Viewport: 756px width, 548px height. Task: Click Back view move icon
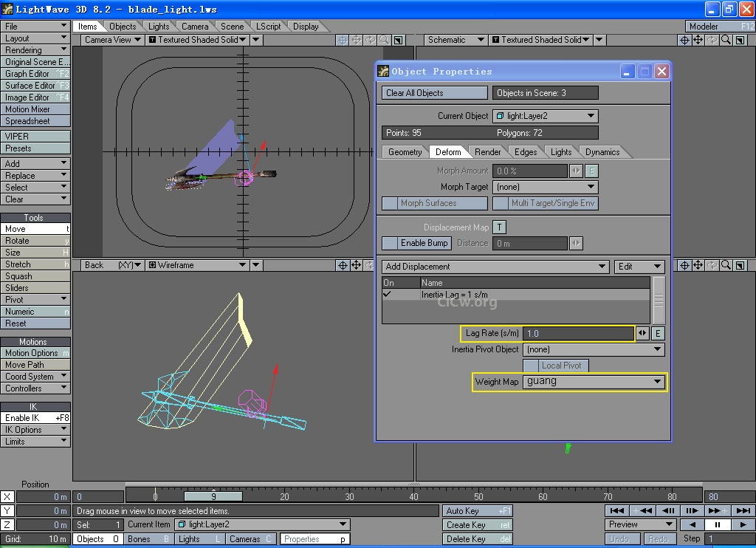[357, 265]
